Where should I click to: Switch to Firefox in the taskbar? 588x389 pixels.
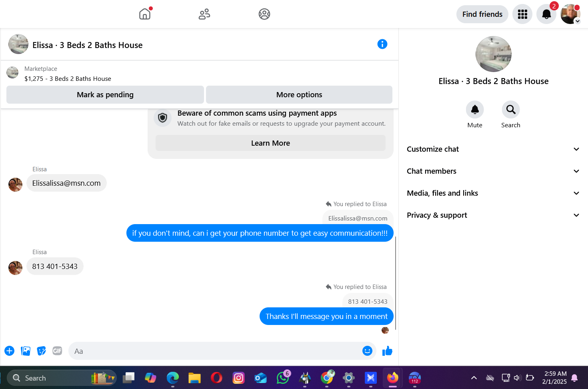tap(393, 378)
